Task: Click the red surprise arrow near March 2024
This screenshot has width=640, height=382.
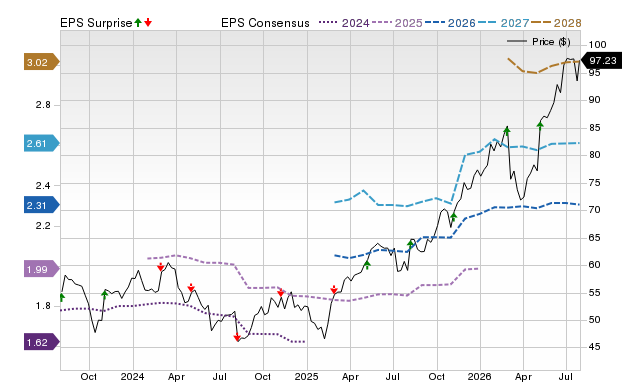Action: coord(160,267)
